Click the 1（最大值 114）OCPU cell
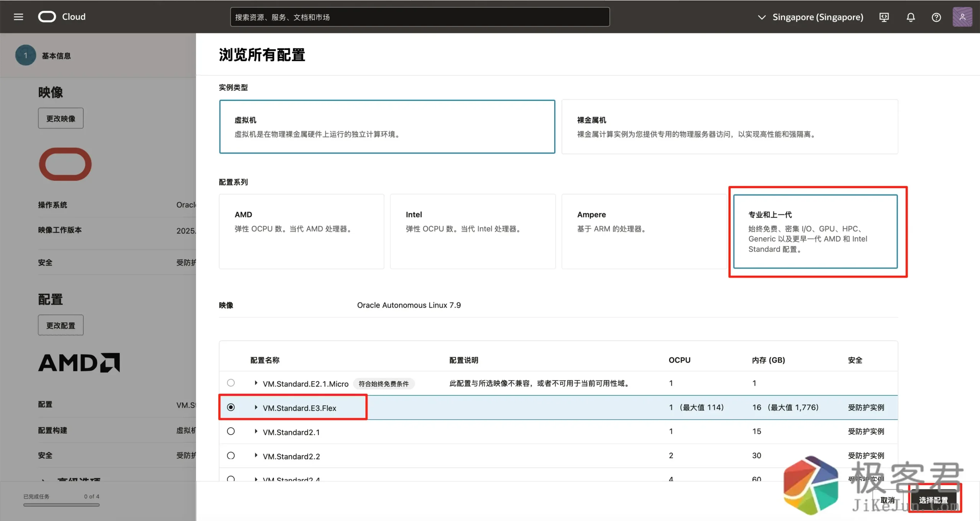 pos(696,407)
